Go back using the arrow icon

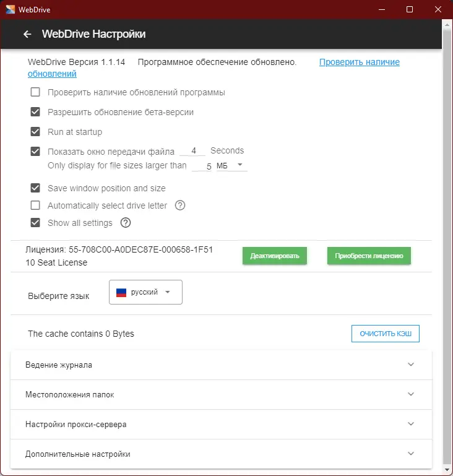coord(27,34)
